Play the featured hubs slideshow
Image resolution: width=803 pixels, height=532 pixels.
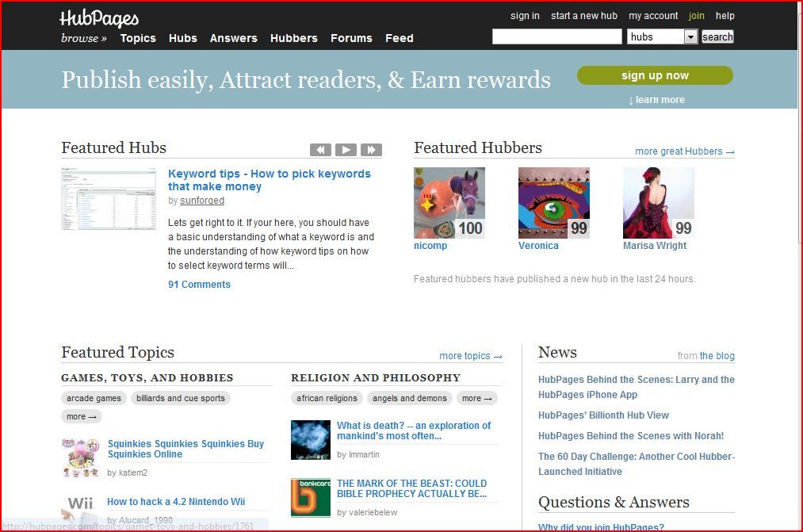(346, 150)
